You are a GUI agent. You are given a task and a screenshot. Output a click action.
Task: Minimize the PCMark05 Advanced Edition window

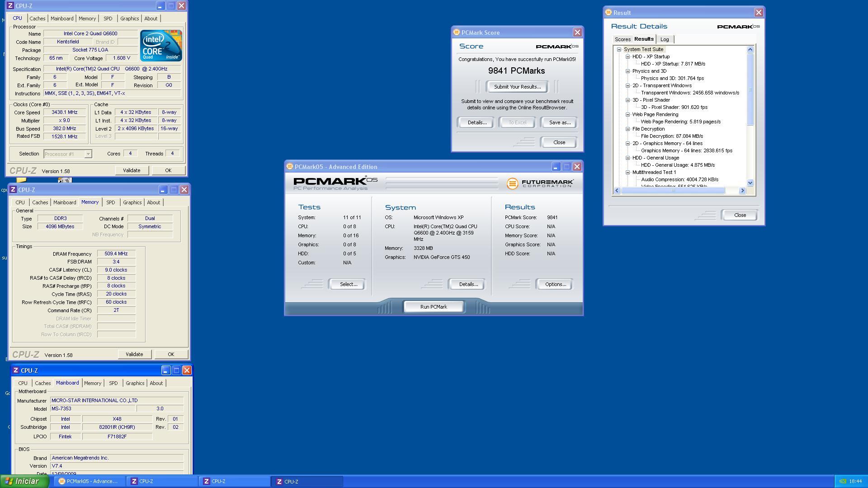556,167
